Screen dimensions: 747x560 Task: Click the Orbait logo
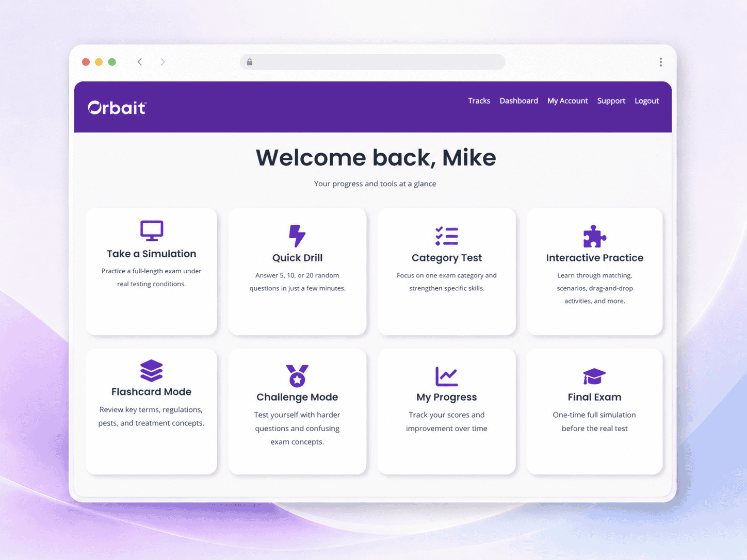click(x=117, y=107)
